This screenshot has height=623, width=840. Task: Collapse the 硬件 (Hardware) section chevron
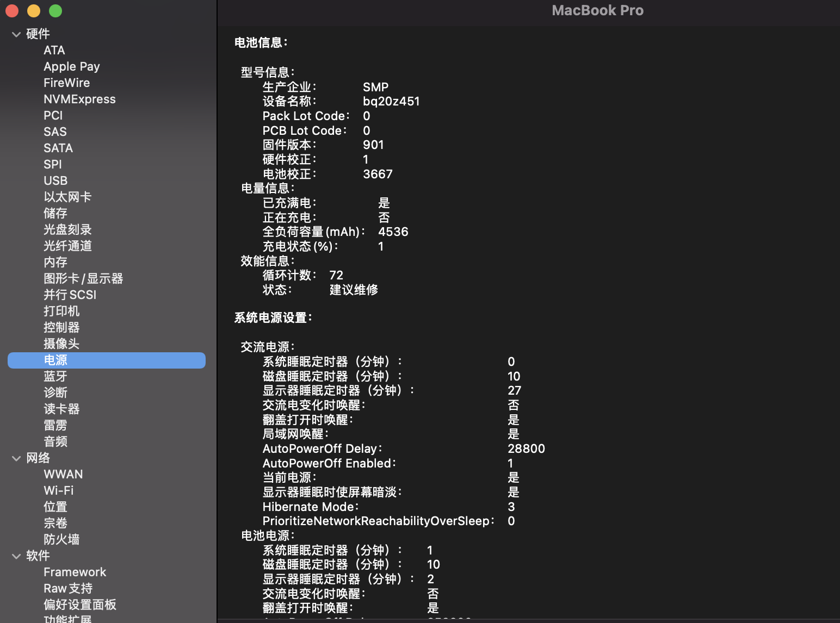pyautogui.click(x=16, y=34)
